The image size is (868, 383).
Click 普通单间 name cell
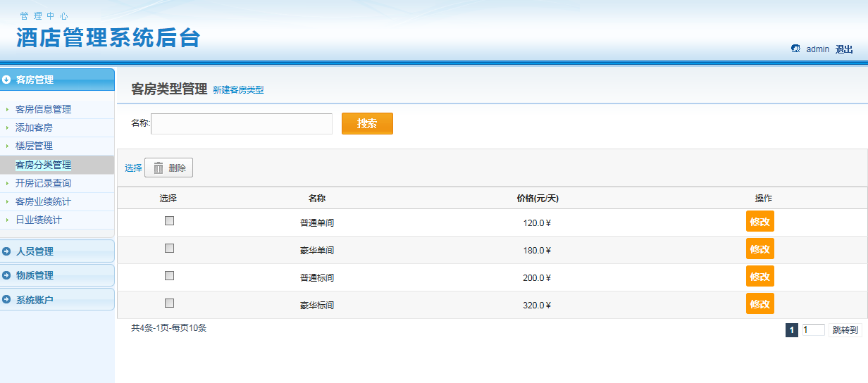[x=317, y=223]
